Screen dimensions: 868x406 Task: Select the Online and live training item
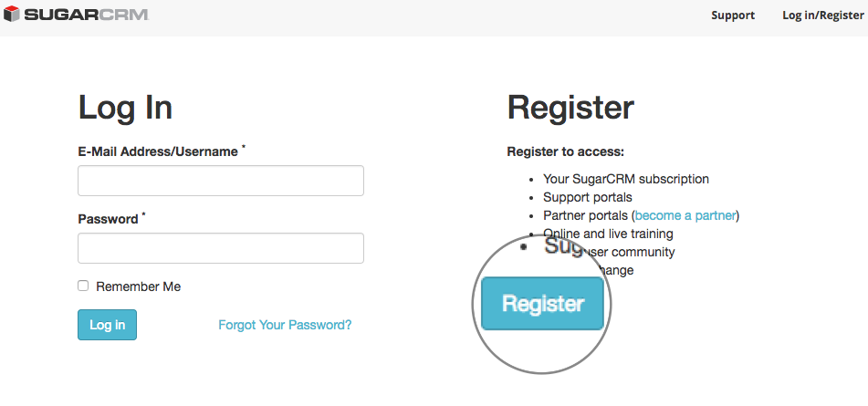tap(609, 234)
